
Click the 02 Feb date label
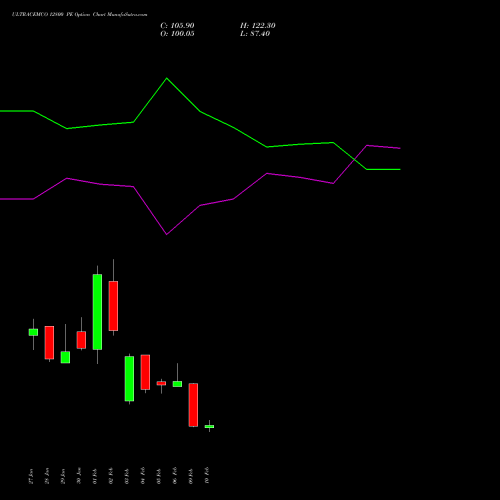point(111,476)
